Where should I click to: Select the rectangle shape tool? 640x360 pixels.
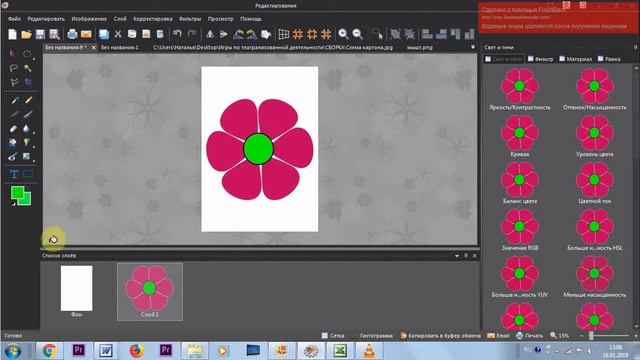[28, 174]
